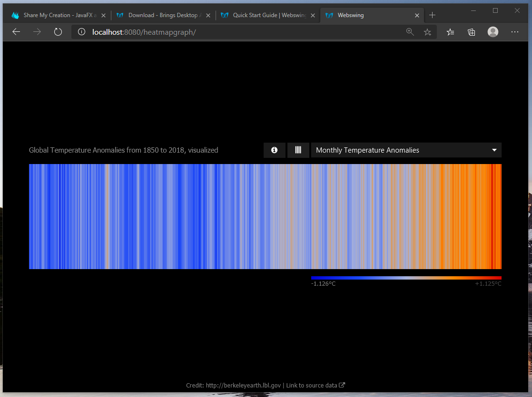Close the Webswing tab

(417, 15)
